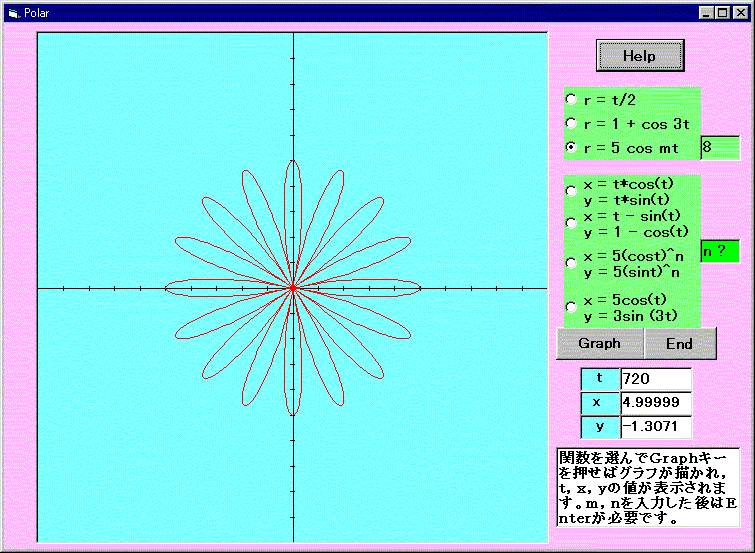755x553 pixels.
Task: Choose the x = t - sin(t) cycloid option
Action: [571, 224]
